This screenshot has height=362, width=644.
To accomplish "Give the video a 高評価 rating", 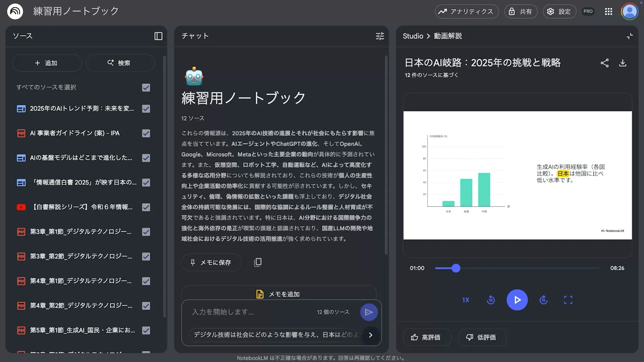I will [x=427, y=337].
